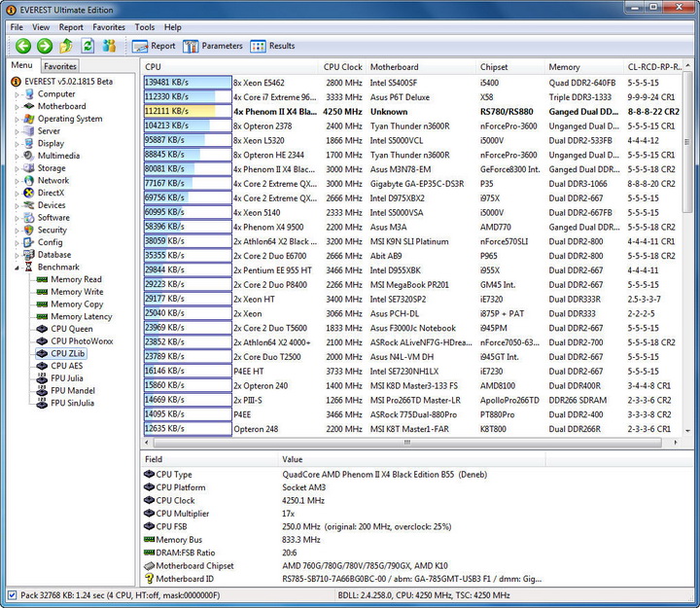Select the Benchmark hourglass icon
Screen dimensions: 700x608
point(29,267)
